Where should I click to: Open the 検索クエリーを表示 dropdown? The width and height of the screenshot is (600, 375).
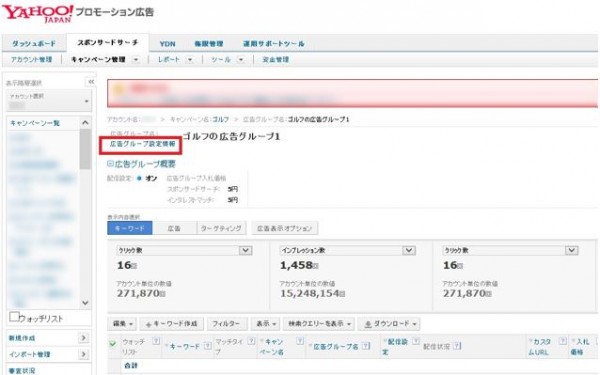pos(319,324)
